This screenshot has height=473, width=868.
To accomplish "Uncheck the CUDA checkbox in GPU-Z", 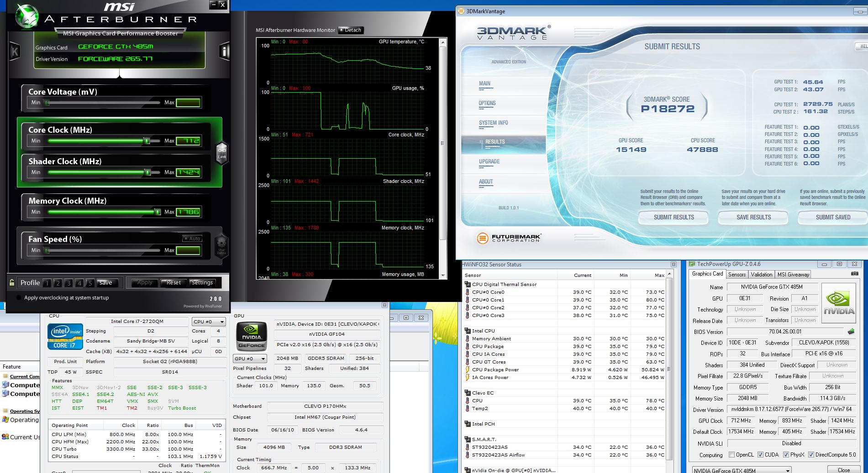I will (x=760, y=455).
